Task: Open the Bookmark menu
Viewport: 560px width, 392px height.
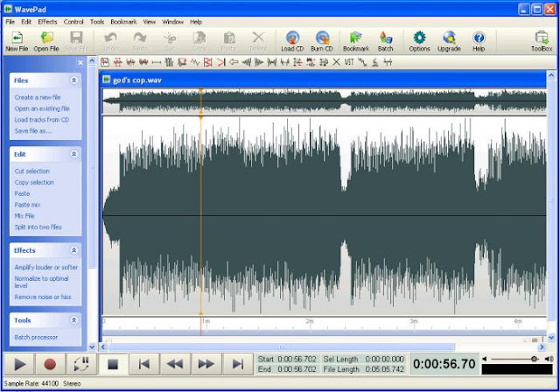Action: click(123, 22)
